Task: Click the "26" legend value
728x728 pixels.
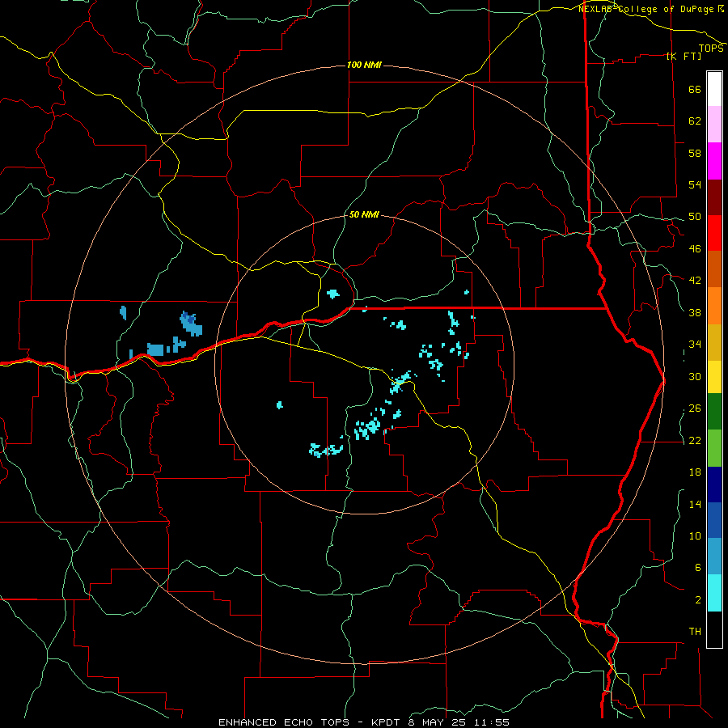Action: (695, 408)
